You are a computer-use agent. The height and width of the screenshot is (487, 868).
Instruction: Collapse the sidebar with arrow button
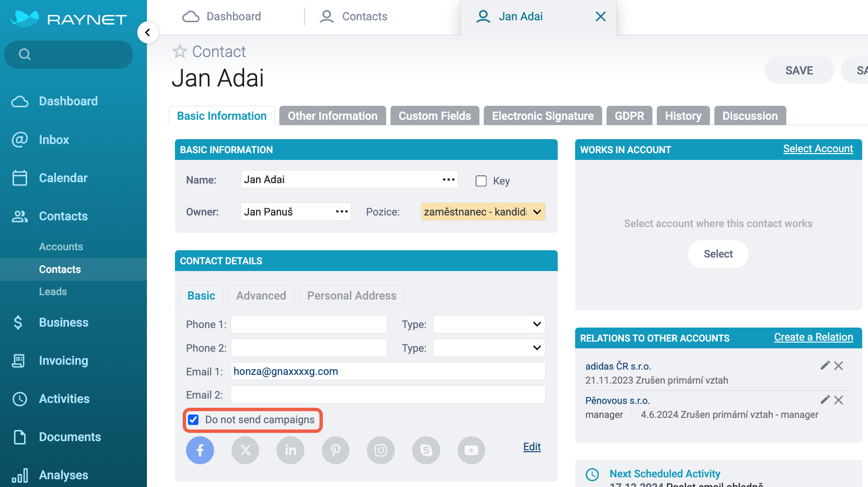(x=148, y=32)
